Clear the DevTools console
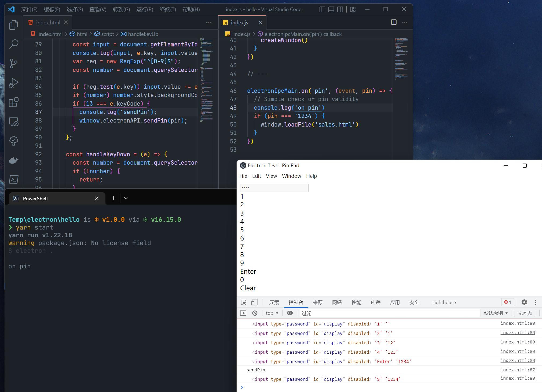Viewport: 542px width, 392px height. tap(255, 313)
